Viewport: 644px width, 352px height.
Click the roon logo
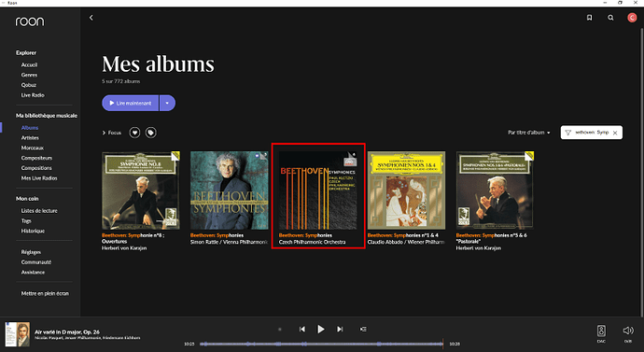click(x=30, y=21)
